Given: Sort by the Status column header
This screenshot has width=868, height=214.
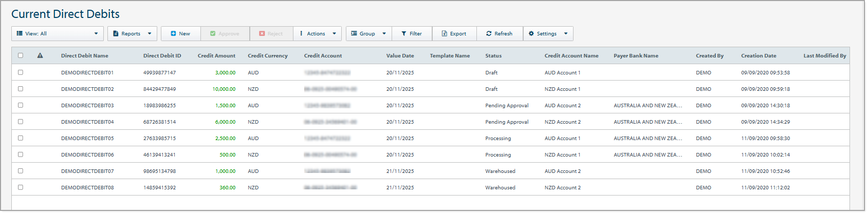Looking at the screenshot, I should coord(493,56).
